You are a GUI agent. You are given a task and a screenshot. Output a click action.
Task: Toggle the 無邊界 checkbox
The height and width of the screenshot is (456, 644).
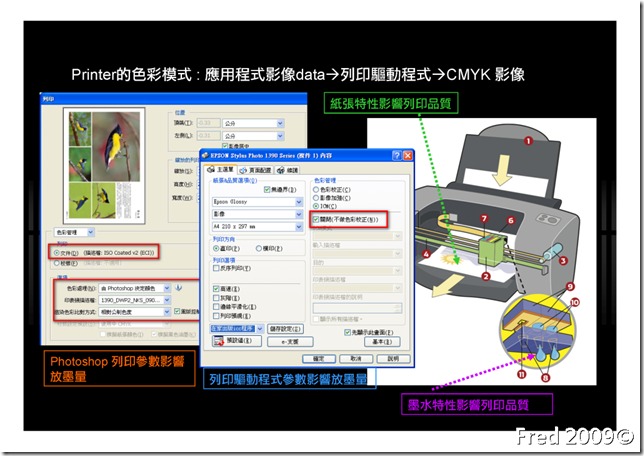[x=267, y=189]
